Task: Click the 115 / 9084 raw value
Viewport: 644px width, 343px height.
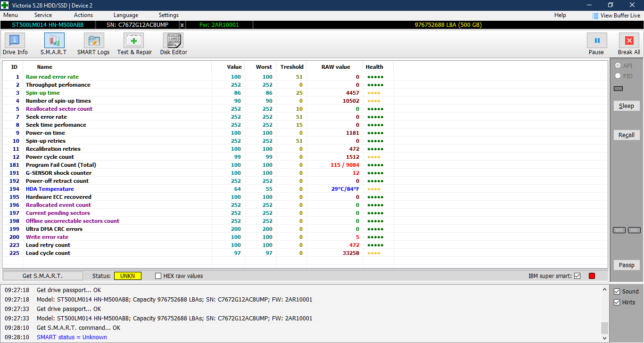Action: [345, 165]
